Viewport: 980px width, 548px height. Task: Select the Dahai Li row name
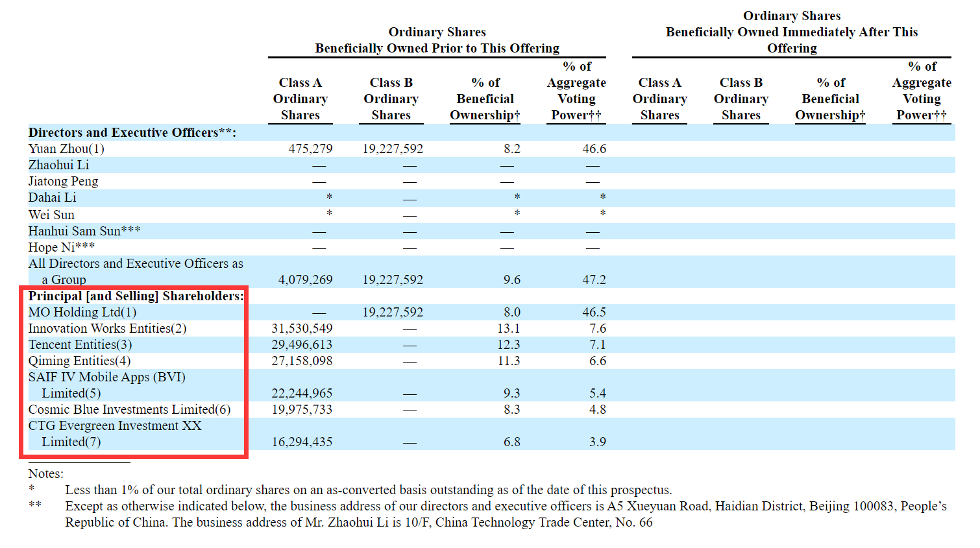point(52,198)
